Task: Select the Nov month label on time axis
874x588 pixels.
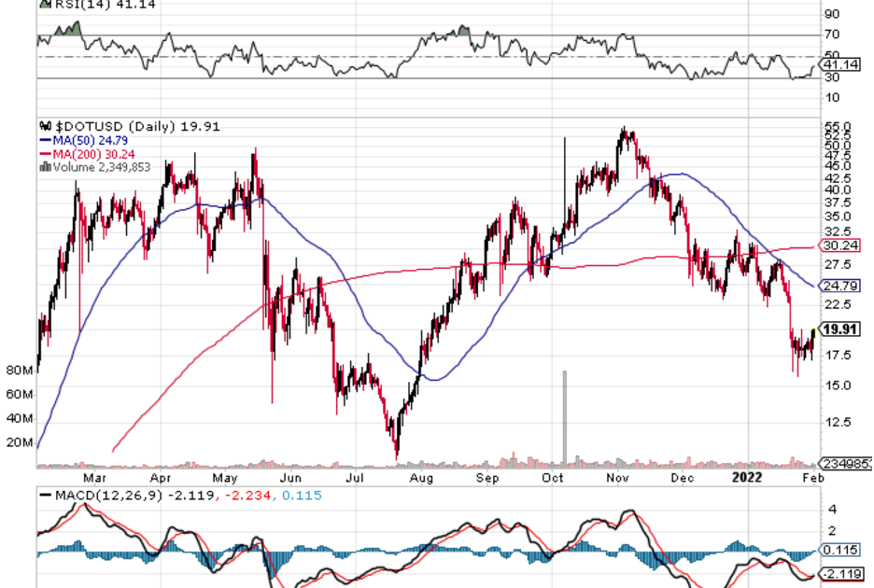Action: point(617,478)
